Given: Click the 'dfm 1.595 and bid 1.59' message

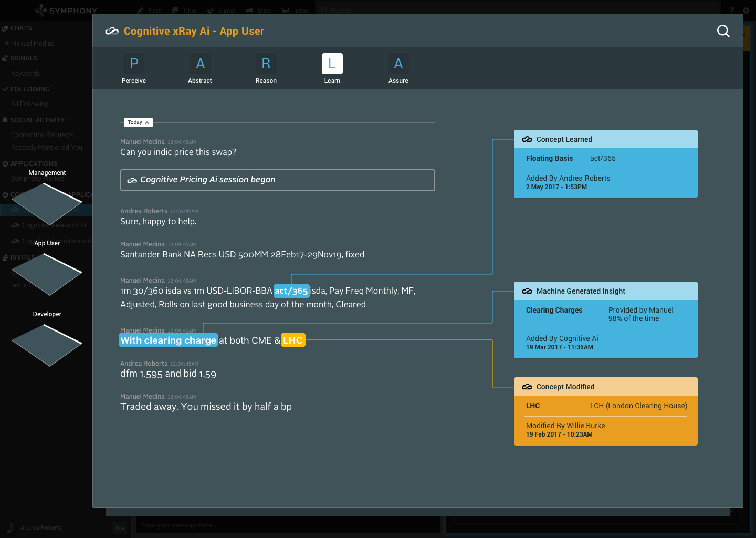Looking at the screenshot, I should coord(168,374).
